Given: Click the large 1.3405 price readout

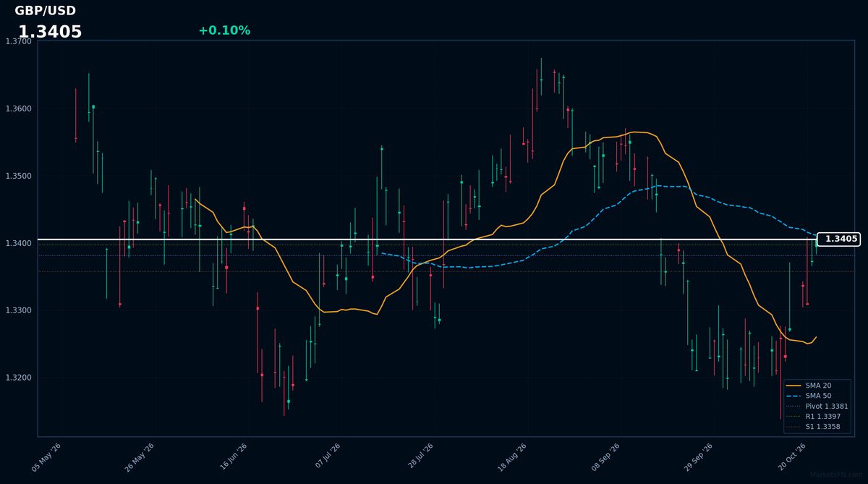Looking at the screenshot, I should tap(50, 33).
